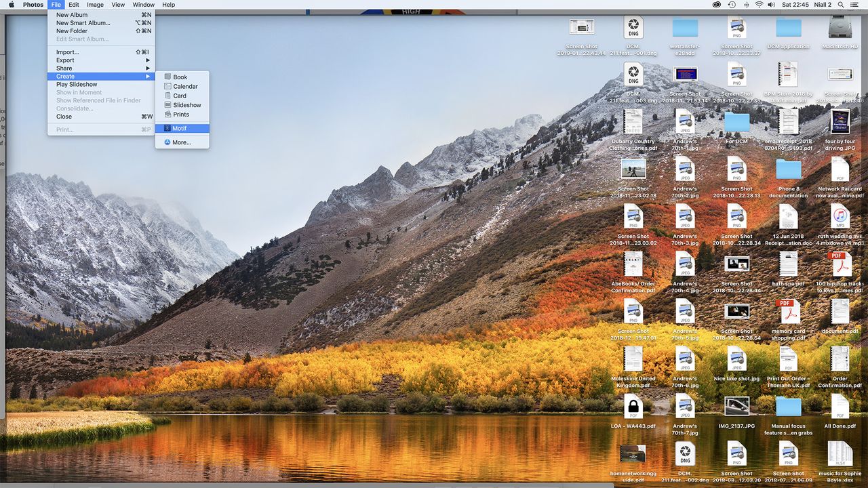This screenshot has height=488, width=868.
Task: Select 100 hip-hop tracks PDF file
Action: click(x=840, y=264)
